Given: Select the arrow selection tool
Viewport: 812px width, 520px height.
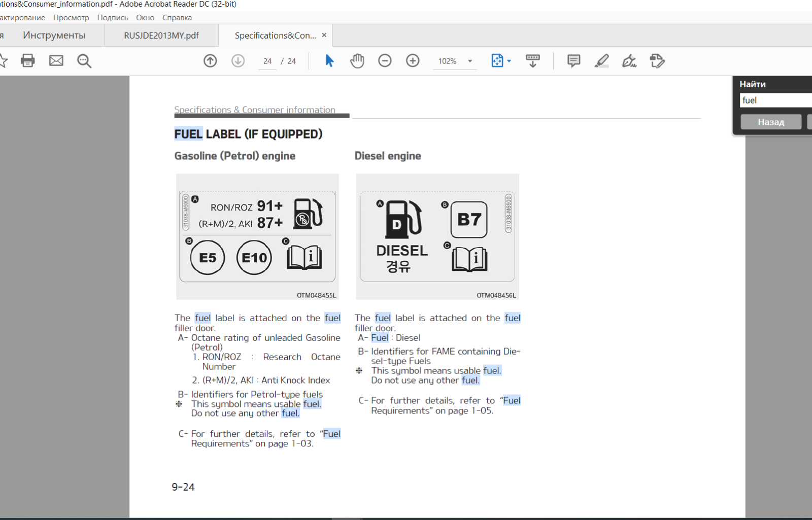Looking at the screenshot, I should [x=329, y=61].
